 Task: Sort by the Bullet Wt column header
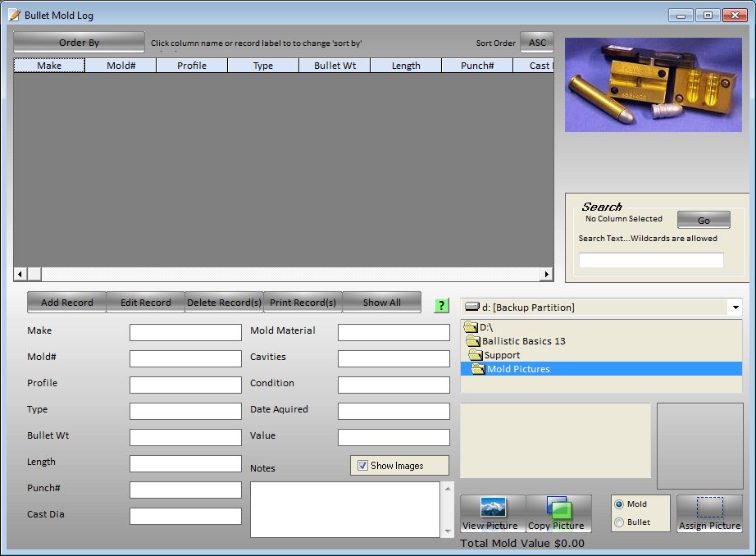click(x=335, y=66)
